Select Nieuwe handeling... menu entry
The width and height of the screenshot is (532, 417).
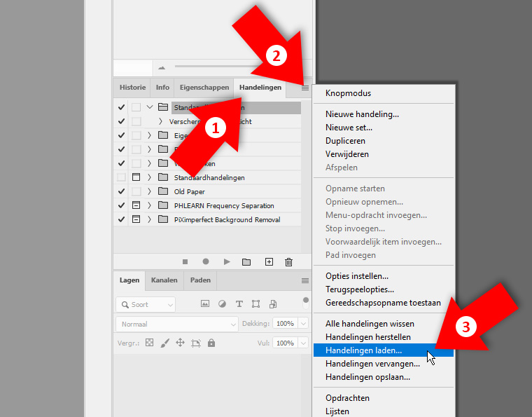[x=362, y=114]
